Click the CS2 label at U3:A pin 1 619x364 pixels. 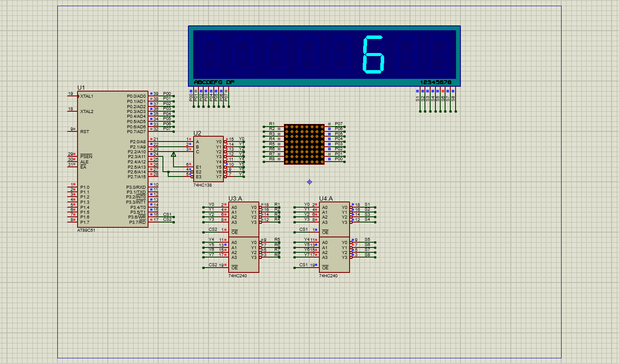(x=213, y=230)
